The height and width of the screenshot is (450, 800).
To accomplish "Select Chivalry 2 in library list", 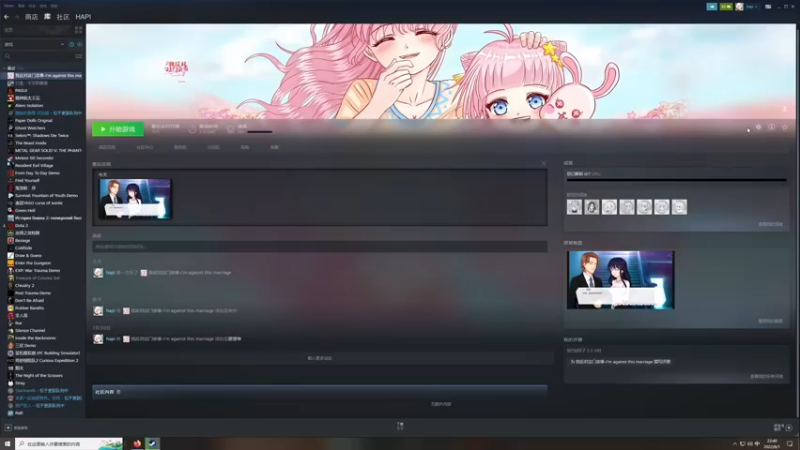I will click(x=24, y=285).
